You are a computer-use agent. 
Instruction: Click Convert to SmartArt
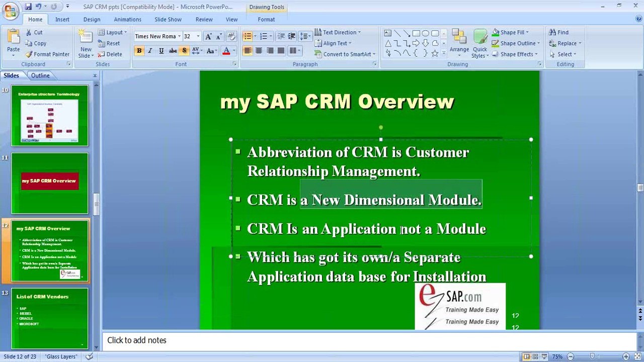tap(345, 54)
